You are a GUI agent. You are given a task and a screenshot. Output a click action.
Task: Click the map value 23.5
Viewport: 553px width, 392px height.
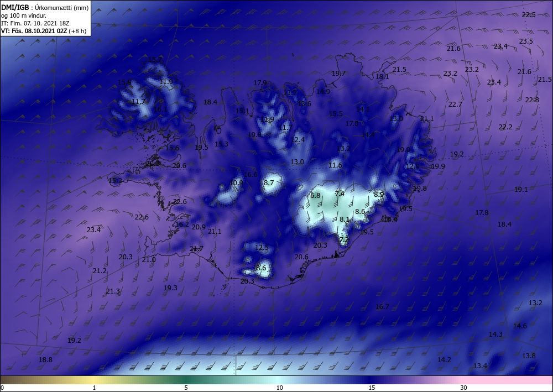pos(526,41)
